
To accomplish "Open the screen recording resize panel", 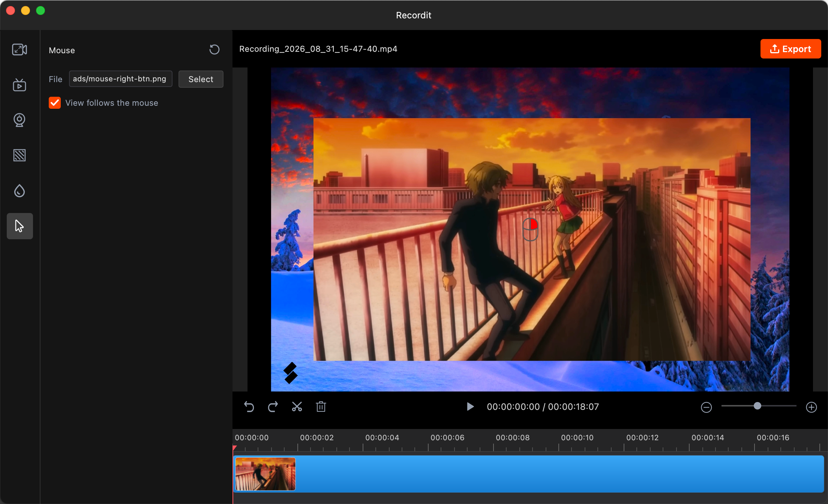I will (19, 49).
